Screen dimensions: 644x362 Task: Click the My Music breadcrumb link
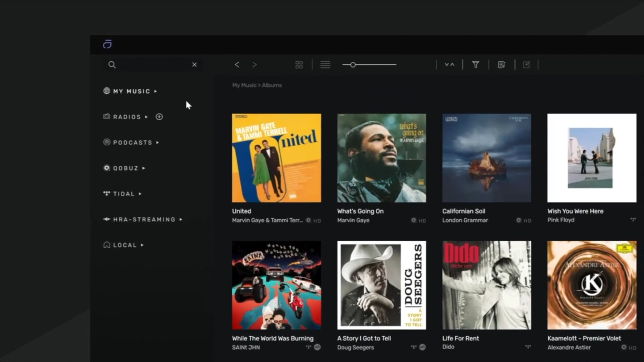244,85
